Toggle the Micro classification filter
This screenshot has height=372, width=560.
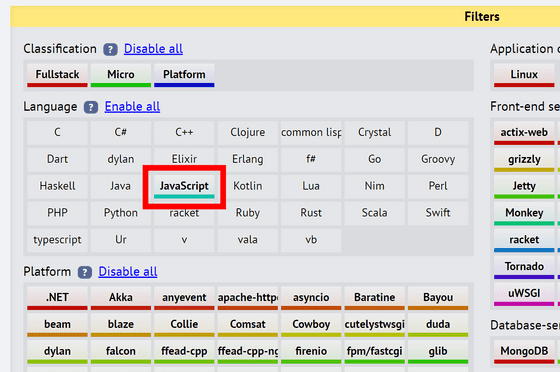coord(121,75)
